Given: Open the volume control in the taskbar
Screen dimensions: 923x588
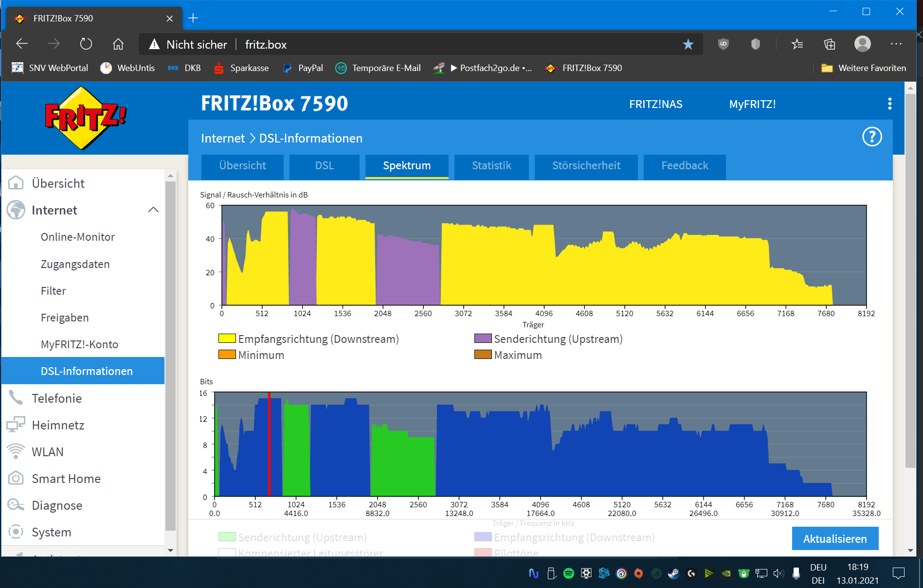Looking at the screenshot, I should pos(778,573).
